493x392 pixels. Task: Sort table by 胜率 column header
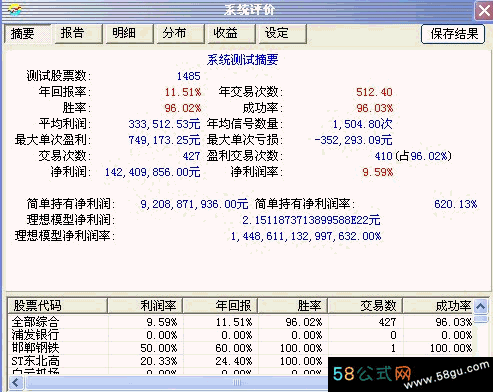[x=293, y=306]
